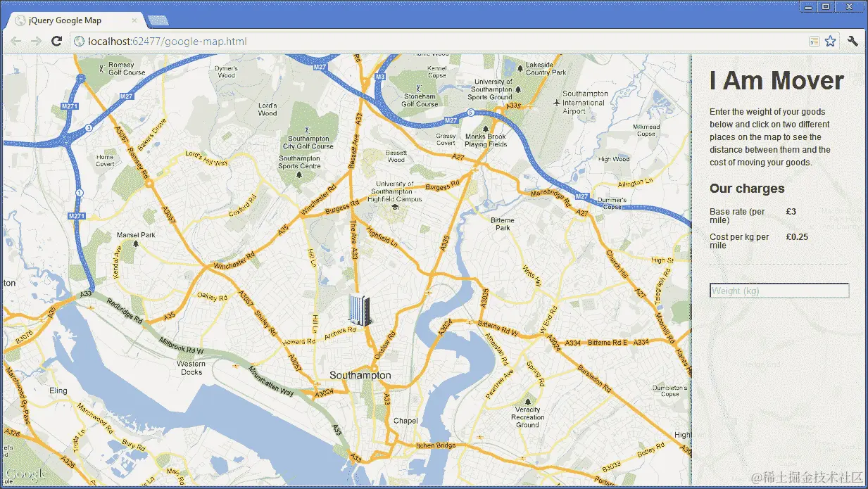
Task: Open the wrench settings menu
Action: pos(853,42)
